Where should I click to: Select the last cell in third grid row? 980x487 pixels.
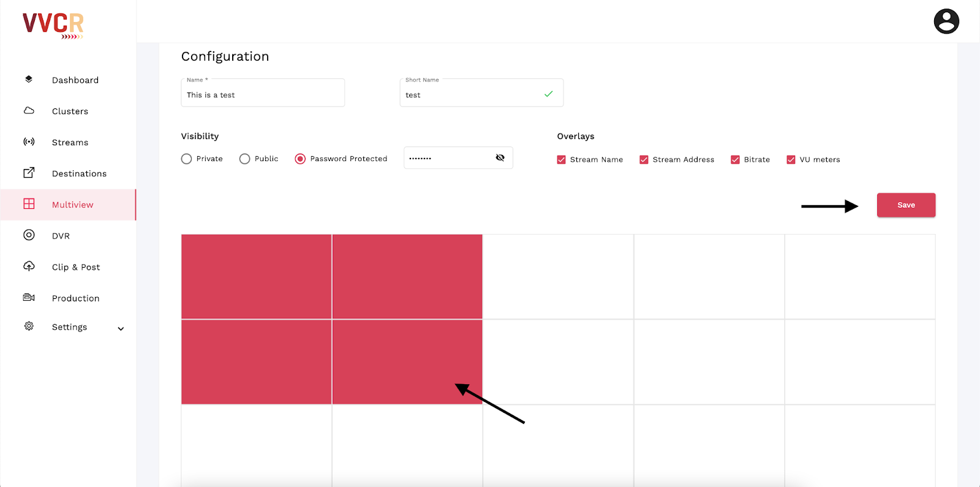point(860,446)
